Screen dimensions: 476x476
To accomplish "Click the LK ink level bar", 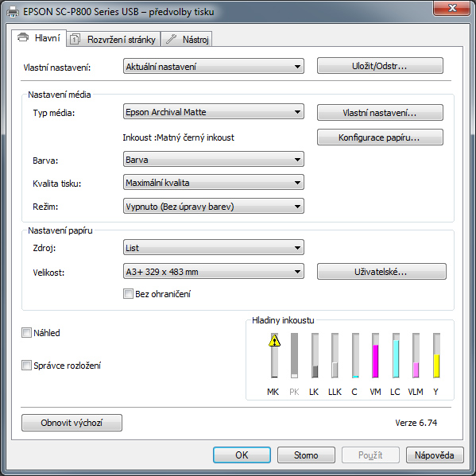I will [x=315, y=355].
